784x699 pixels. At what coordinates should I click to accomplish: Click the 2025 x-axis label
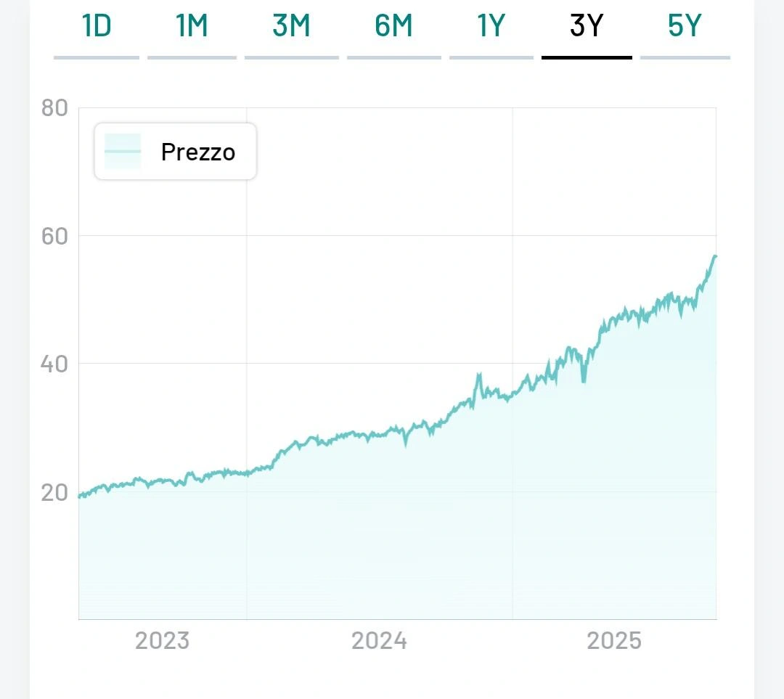[614, 641]
